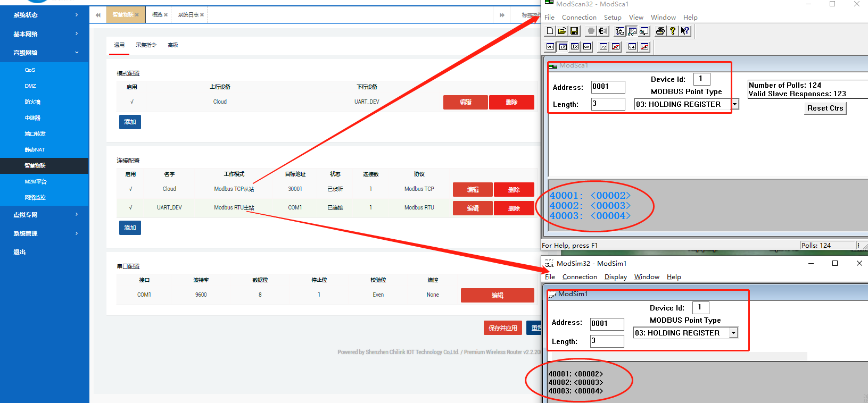
Task: Close the 系统日志 tab
Action: click(x=202, y=15)
